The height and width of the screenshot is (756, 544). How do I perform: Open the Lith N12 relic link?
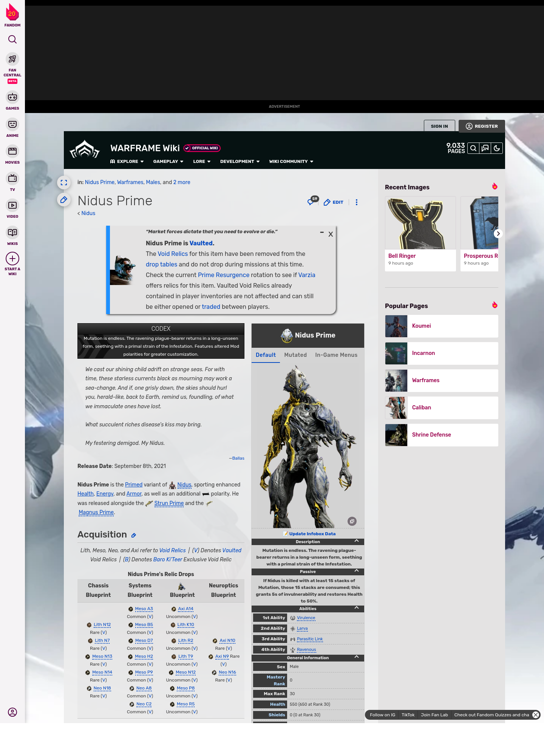[102, 624]
